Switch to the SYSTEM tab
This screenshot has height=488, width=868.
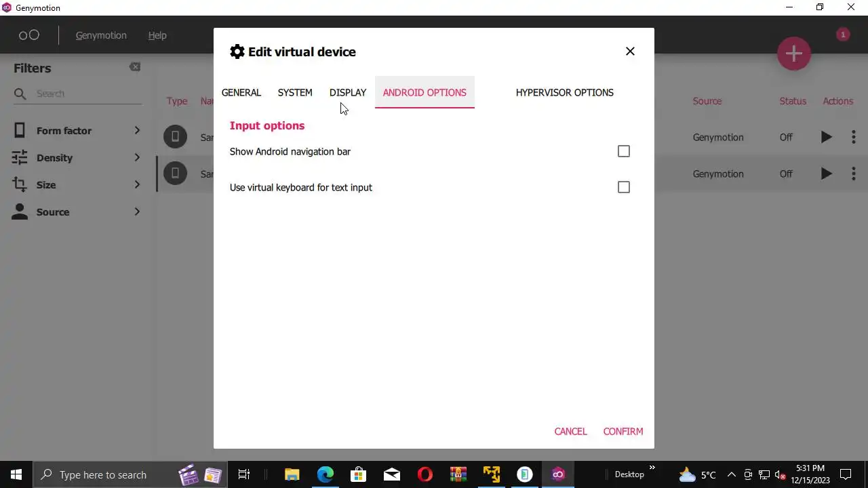pos(295,92)
